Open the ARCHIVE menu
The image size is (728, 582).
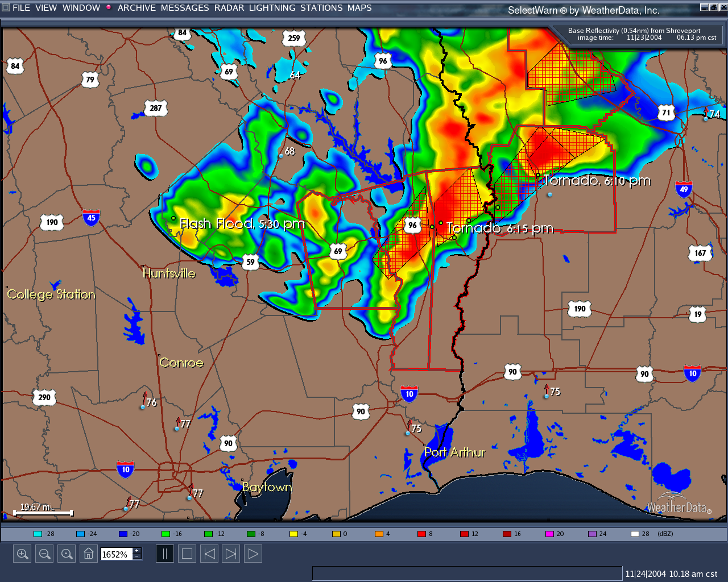click(x=136, y=8)
